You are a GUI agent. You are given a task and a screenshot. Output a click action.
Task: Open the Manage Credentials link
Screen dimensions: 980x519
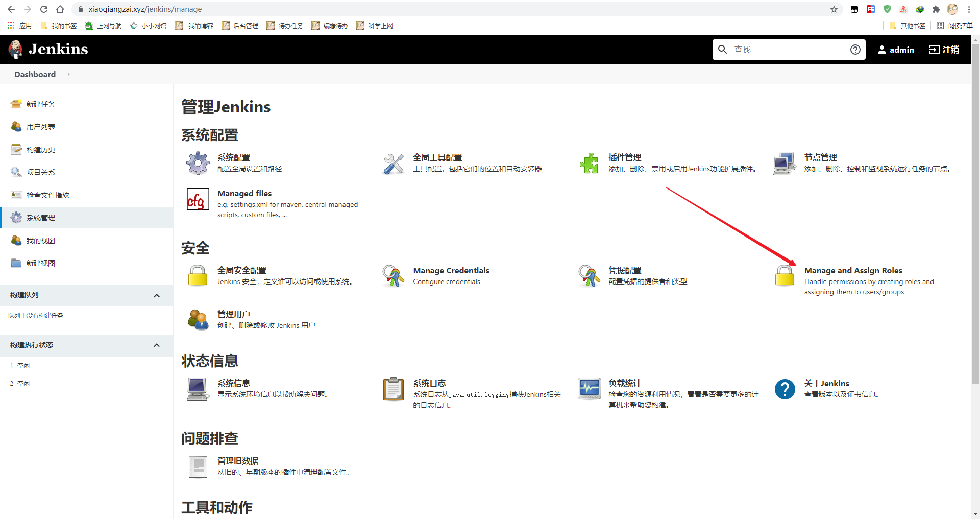pos(451,270)
